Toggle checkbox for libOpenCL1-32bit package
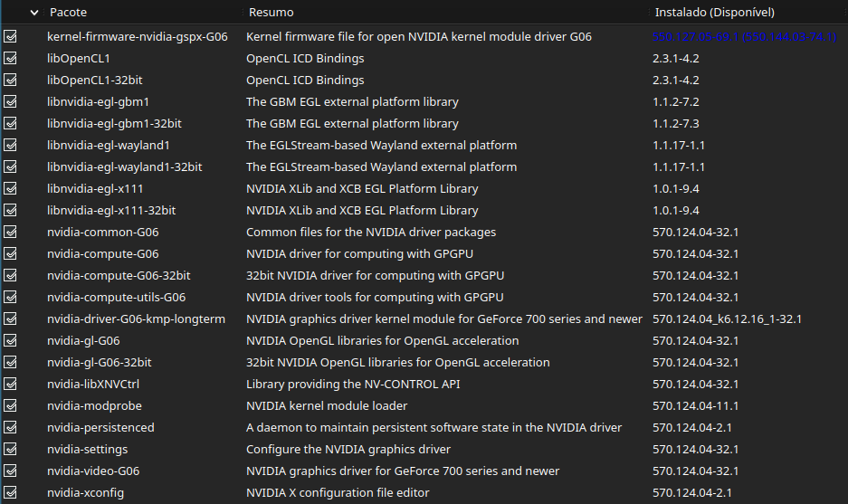Screen dimensions: 848x504 click(x=10, y=80)
